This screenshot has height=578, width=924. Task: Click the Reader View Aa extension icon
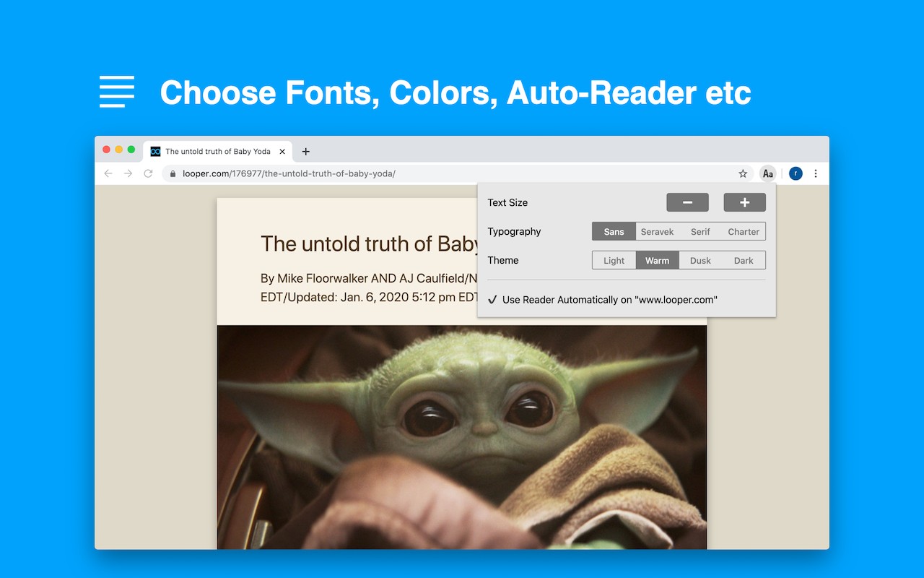pos(768,173)
